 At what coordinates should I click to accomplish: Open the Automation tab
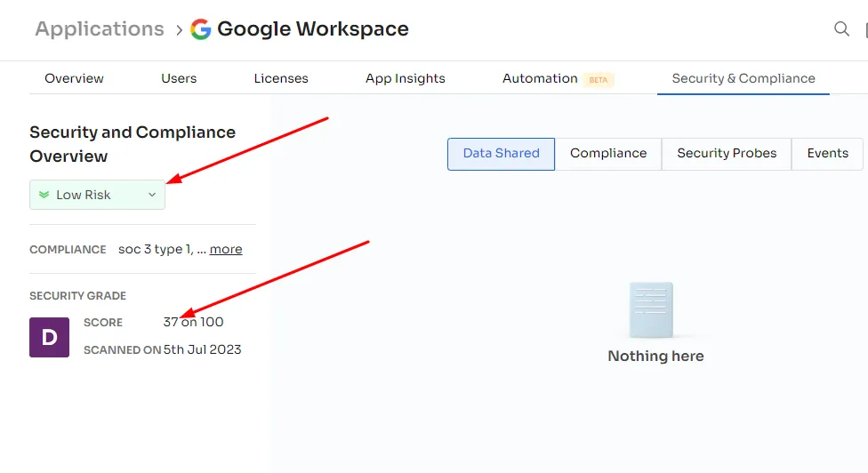pyautogui.click(x=540, y=78)
